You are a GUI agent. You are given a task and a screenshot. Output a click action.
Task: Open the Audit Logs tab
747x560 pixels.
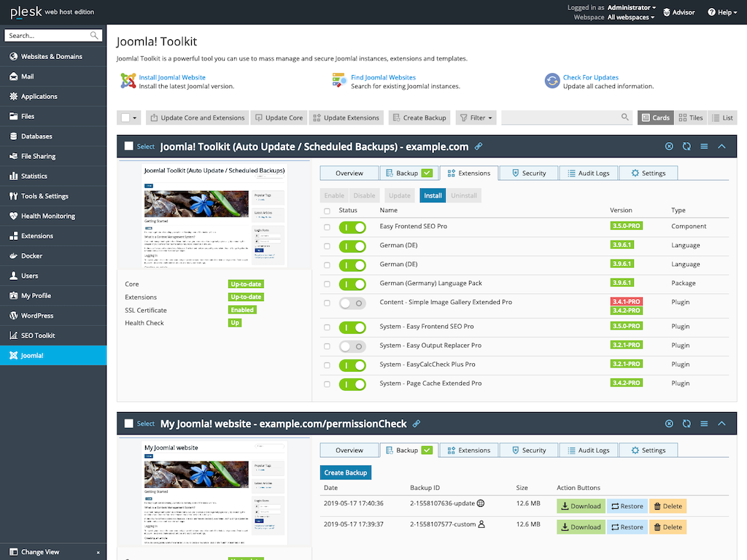click(588, 173)
